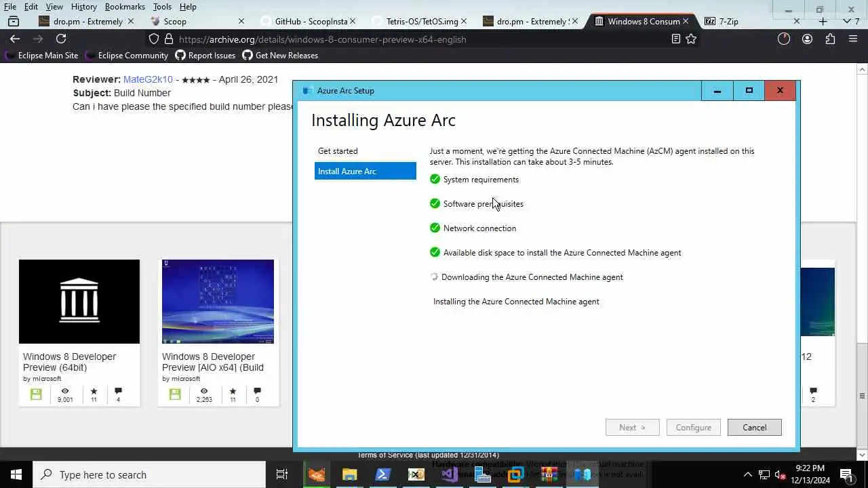The width and height of the screenshot is (868, 488).
Task: Click 'Installing the Azure Connected Machine agent' text
Action: (516, 302)
